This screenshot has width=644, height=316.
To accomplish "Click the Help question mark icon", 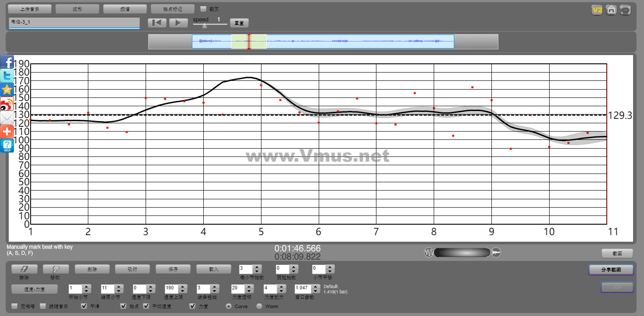I will (x=7, y=146).
